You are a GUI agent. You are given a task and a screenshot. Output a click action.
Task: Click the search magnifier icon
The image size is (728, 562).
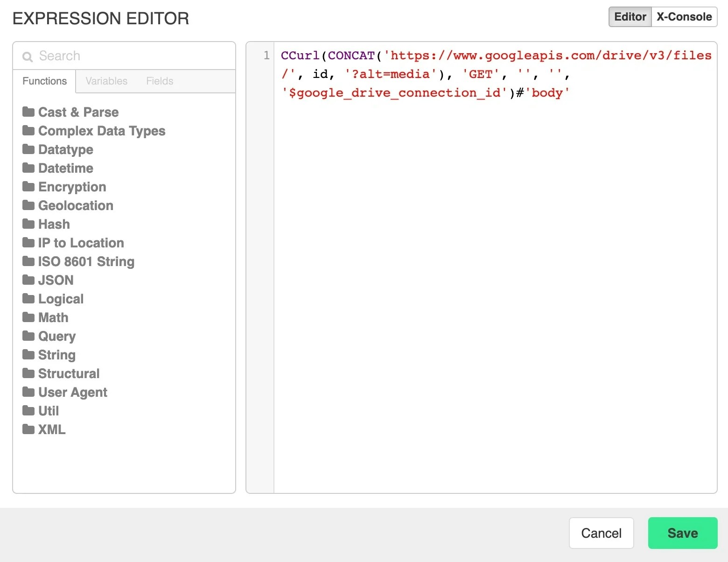click(28, 56)
